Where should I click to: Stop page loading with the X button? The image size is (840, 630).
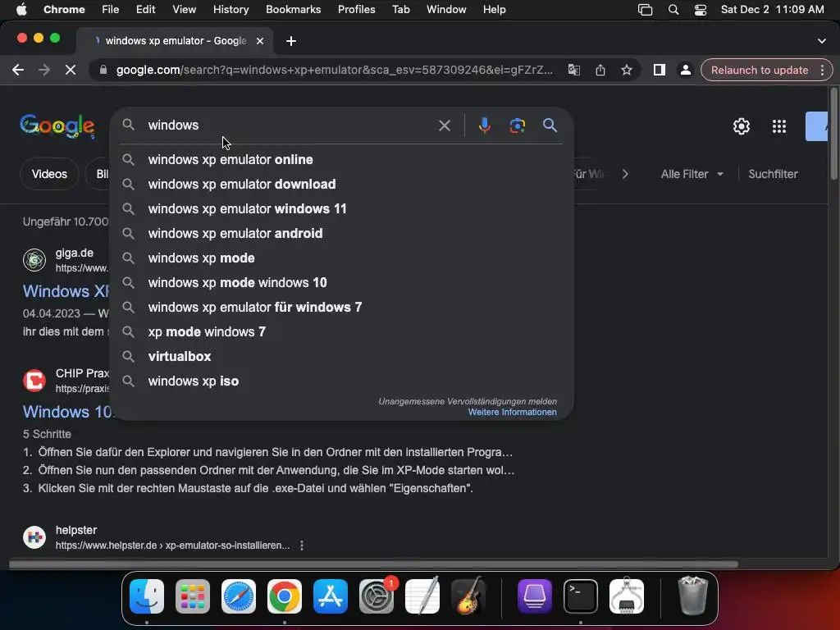(71, 71)
